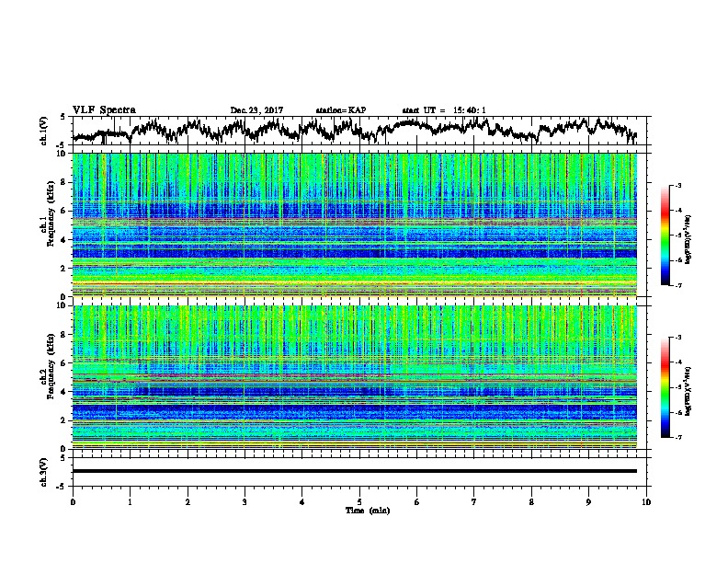The width and height of the screenshot is (728, 563).
Task: Click time axis tick label "0"
Action: tap(73, 502)
